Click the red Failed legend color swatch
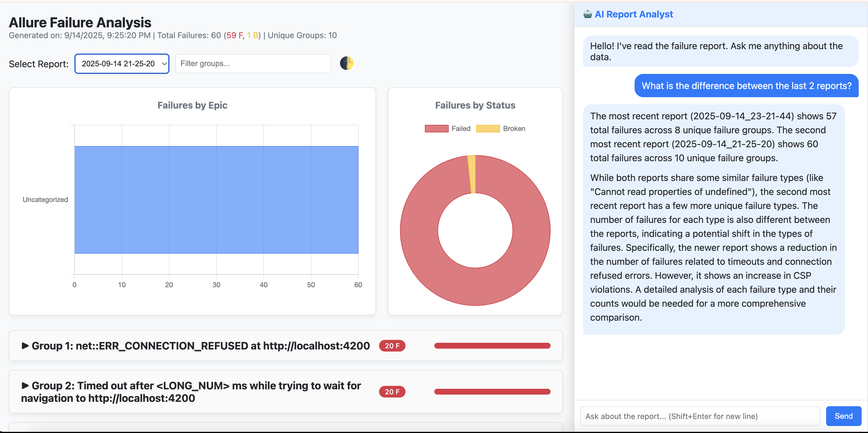 (x=436, y=129)
